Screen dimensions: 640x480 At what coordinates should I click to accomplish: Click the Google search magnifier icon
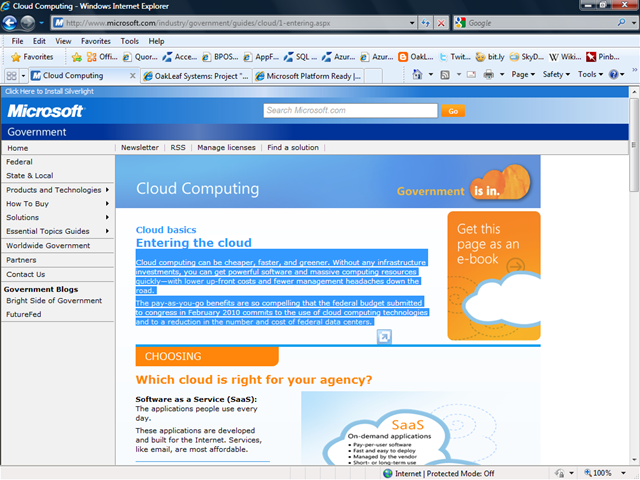(x=621, y=23)
